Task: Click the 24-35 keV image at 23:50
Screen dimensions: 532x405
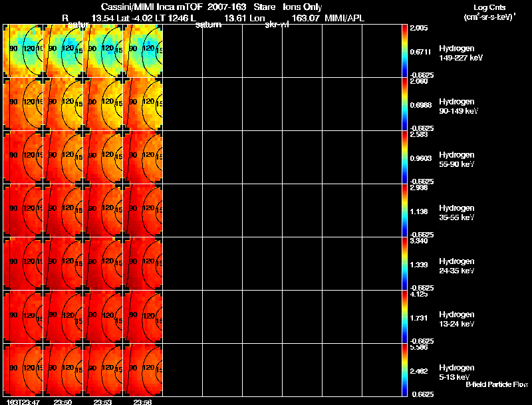Action: coord(63,264)
